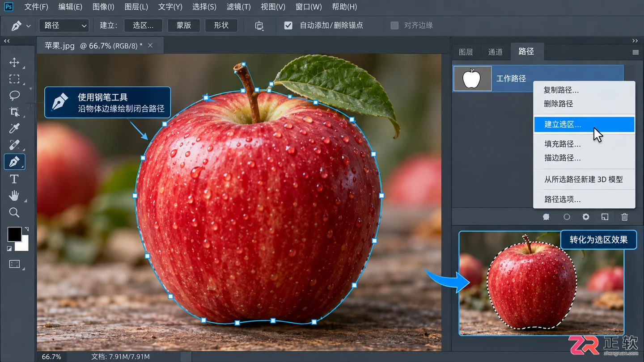Screen dimensions: 644x362
Task: Click 形状 button in options bar
Action: pos(221,25)
